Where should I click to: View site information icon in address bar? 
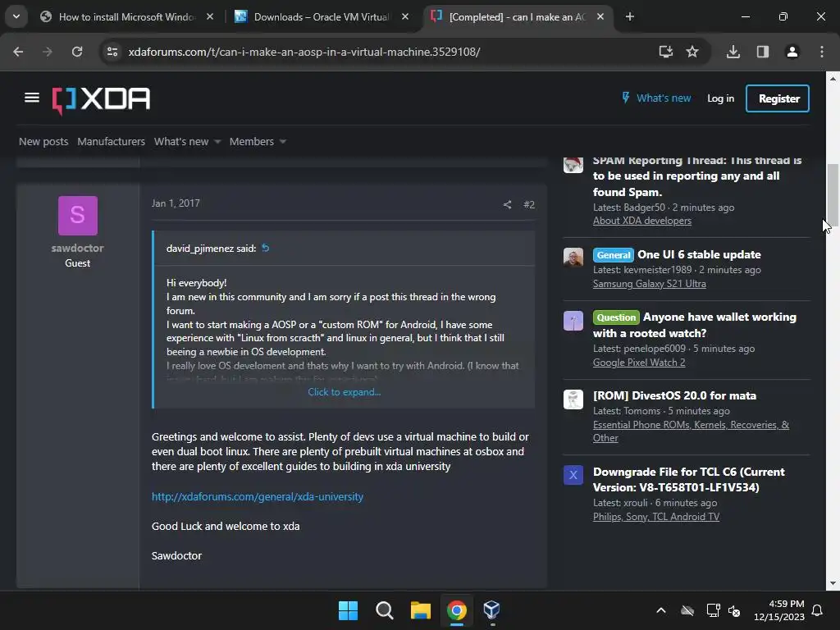pos(112,52)
